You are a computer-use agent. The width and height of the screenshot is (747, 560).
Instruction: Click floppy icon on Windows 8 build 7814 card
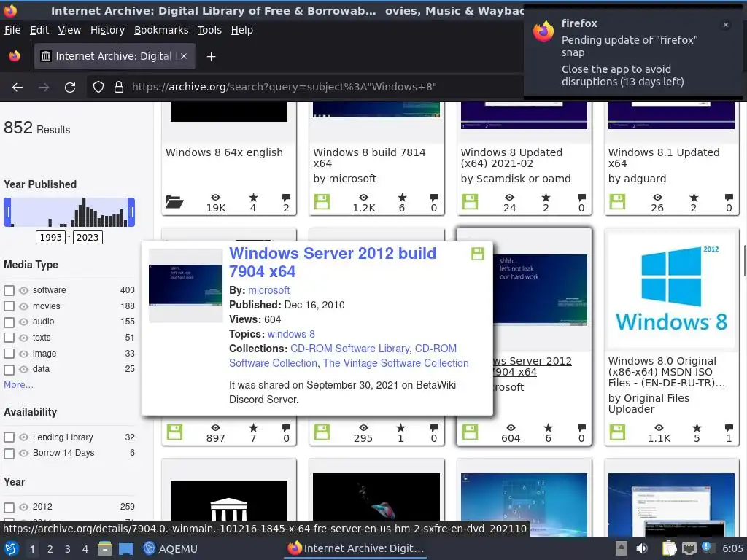(322, 201)
